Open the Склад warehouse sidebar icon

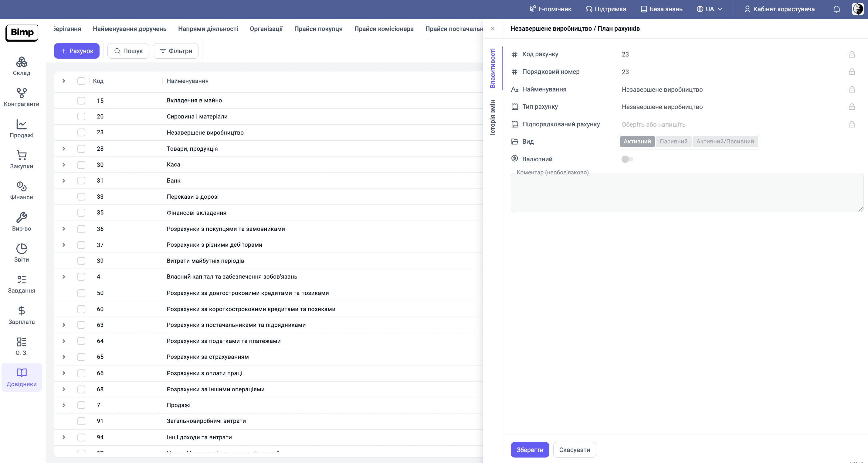click(22, 62)
